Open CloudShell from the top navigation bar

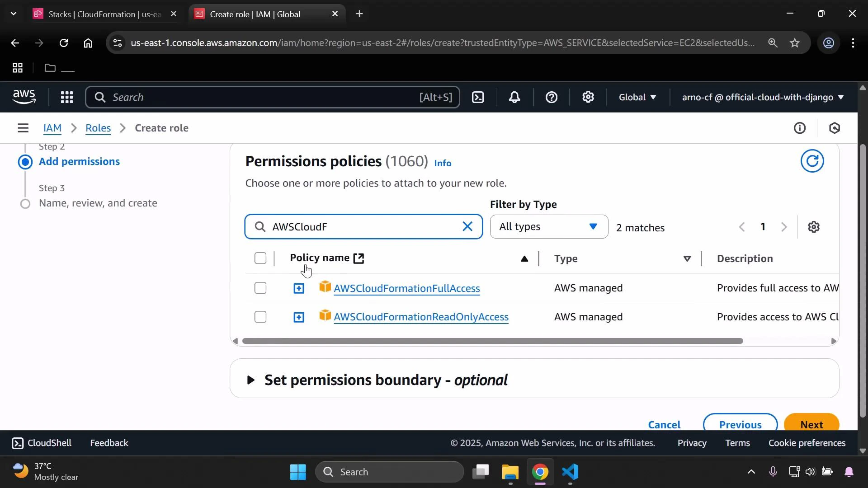click(478, 97)
